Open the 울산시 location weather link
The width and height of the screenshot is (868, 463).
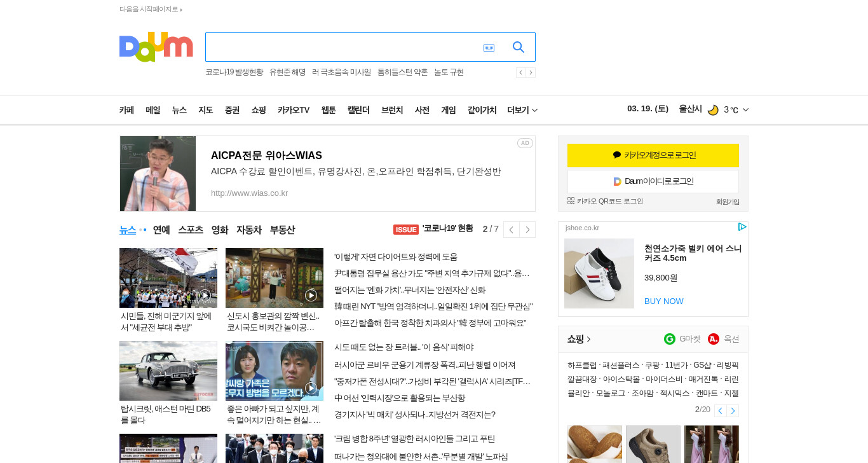click(x=690, y=109)
